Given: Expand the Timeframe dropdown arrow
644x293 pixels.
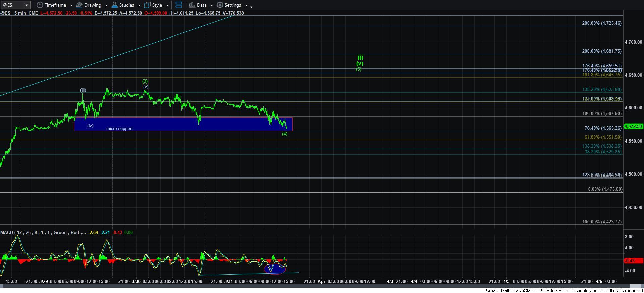Looking at the screenshot, I should pos(71,5).
